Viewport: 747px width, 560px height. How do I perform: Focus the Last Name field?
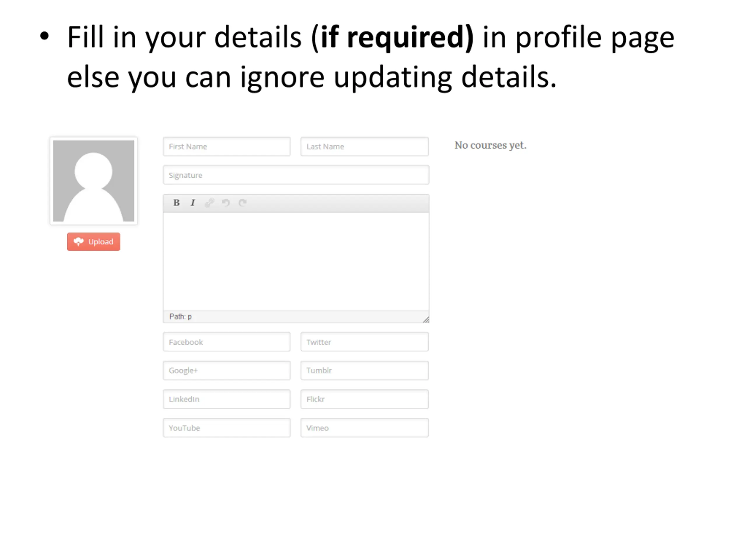point(365,146)
